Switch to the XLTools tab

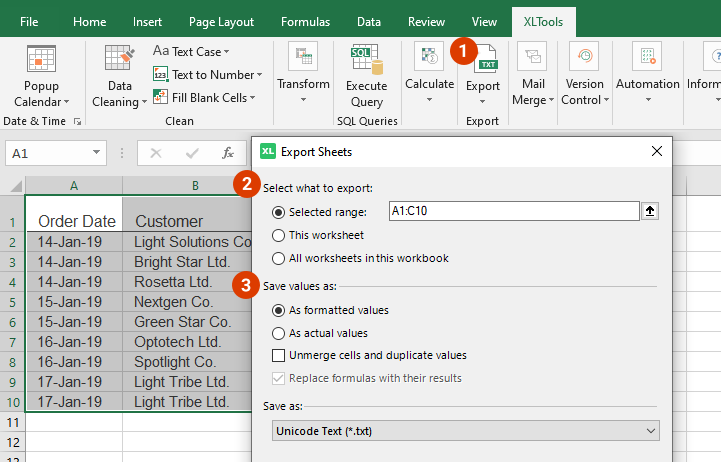(543, 22)
